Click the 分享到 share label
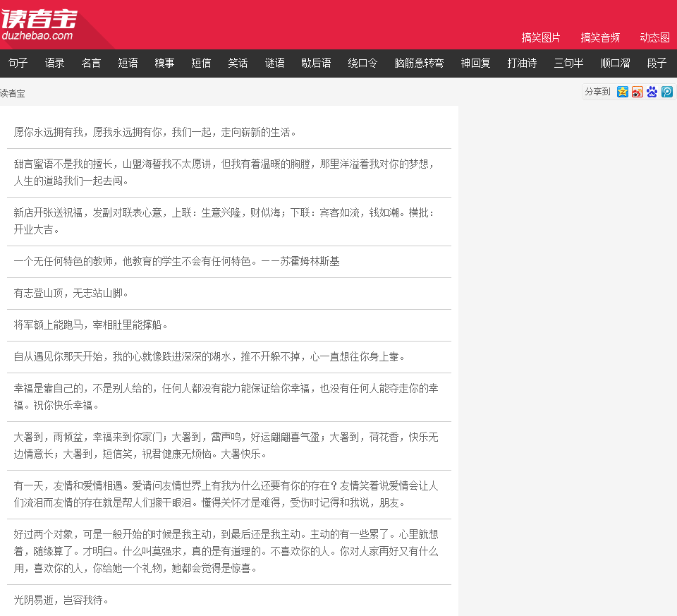This screenshot has height=616, width=677. [597, 92]
